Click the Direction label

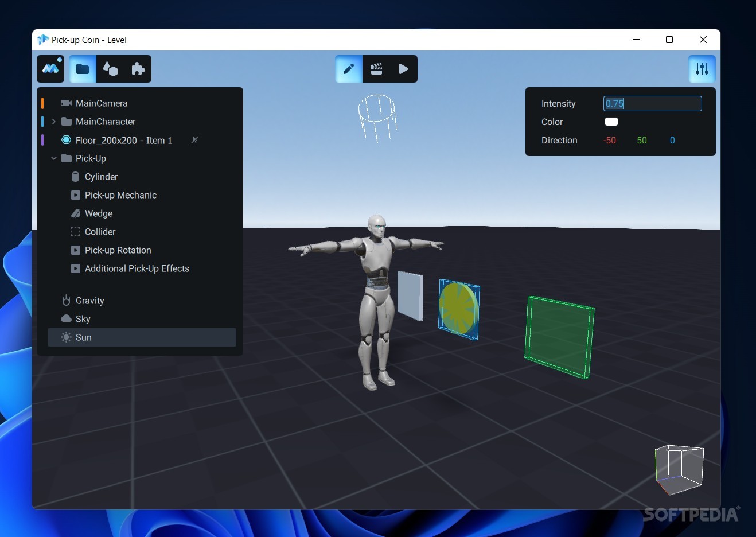[559, 140]
